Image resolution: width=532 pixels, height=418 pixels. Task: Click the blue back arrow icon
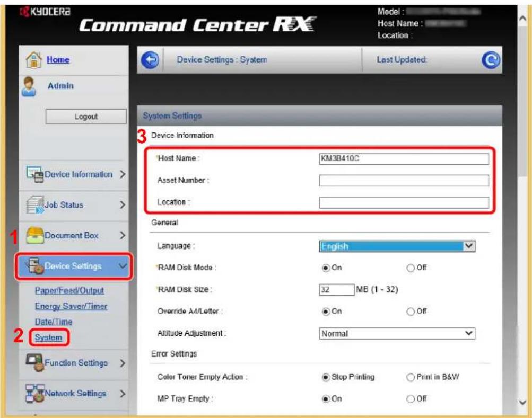[150, 60]
